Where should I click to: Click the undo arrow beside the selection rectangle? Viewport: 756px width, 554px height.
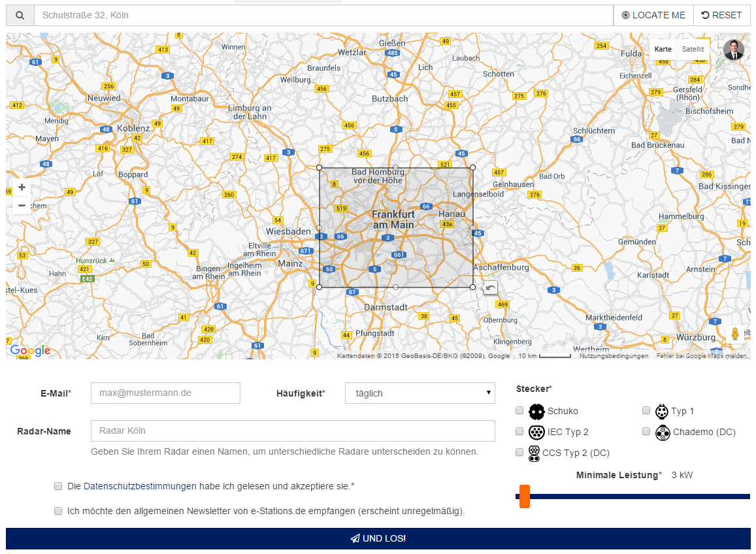[x=490, y=288]
